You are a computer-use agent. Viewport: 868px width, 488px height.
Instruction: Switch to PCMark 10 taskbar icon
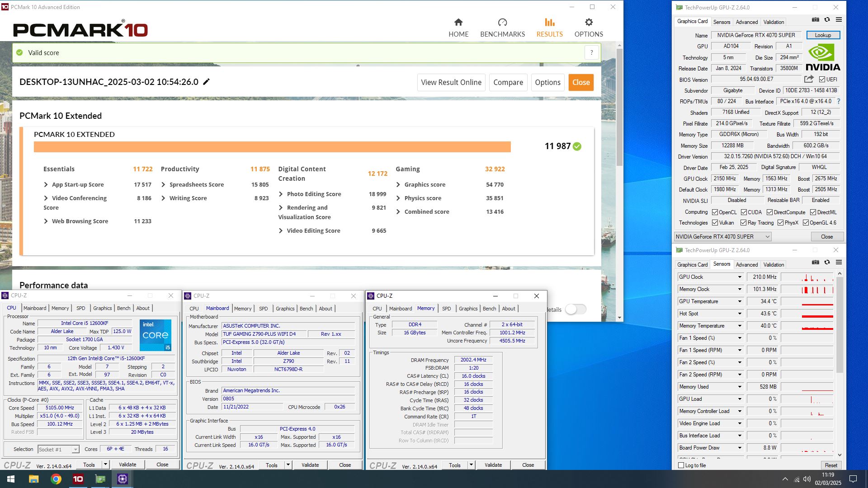78,479
